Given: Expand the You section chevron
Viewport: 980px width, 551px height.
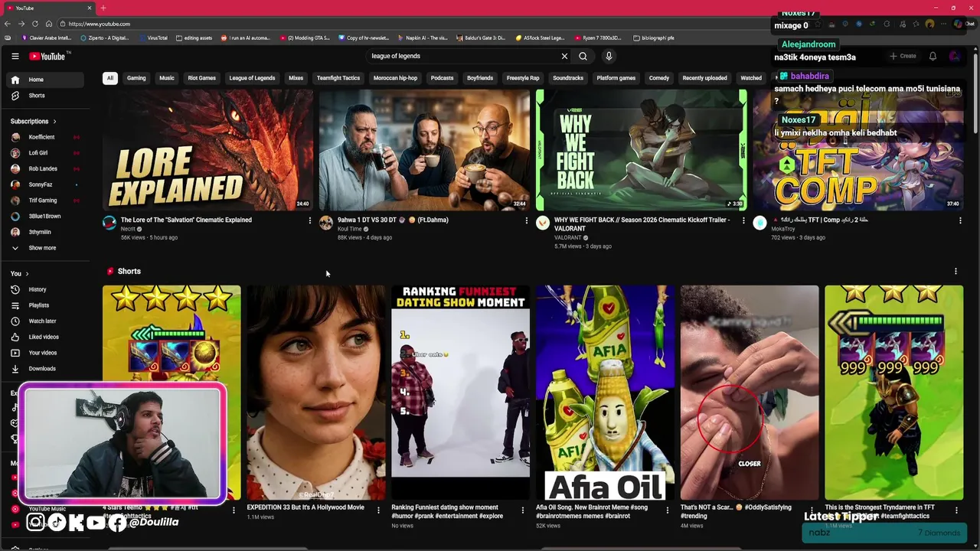Looking at the screenshot, I should coord(27,273).
